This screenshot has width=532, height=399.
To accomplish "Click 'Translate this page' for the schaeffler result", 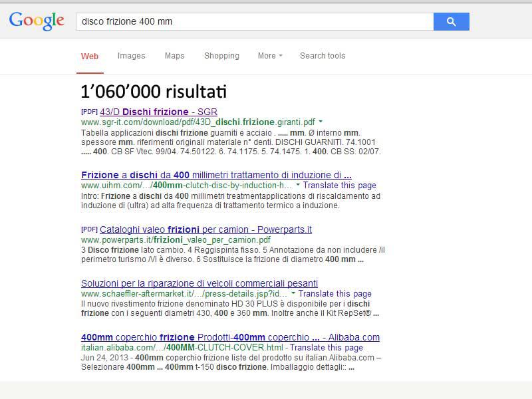I will click(334, 293).
